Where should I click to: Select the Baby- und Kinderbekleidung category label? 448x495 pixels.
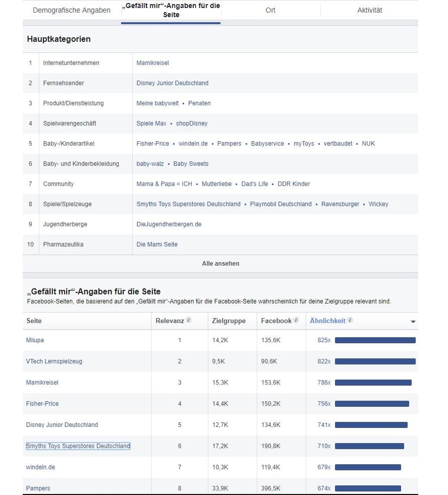[x=81, y=164]
